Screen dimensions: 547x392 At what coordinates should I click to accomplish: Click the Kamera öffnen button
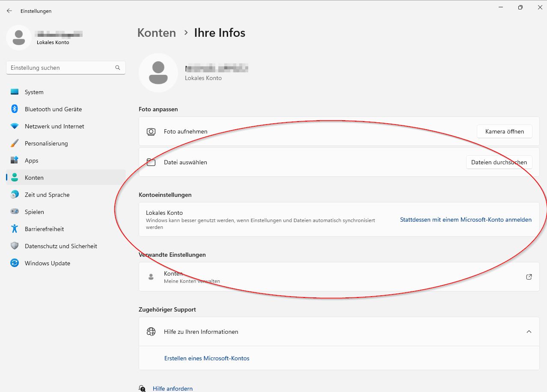click(x=505, y=131)
